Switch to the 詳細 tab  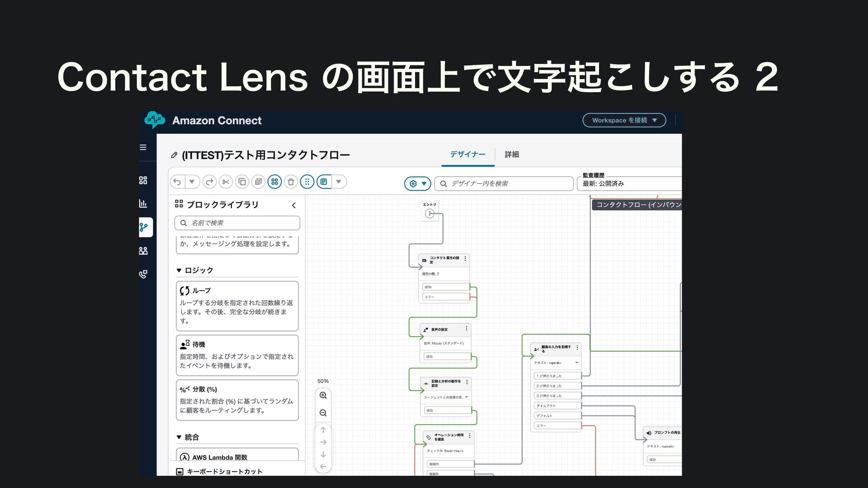coord(511,155)
